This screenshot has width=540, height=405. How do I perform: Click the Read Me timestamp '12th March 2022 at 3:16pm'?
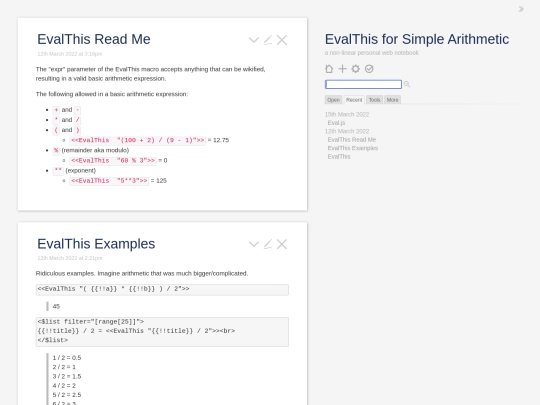[x=70, y=54]
